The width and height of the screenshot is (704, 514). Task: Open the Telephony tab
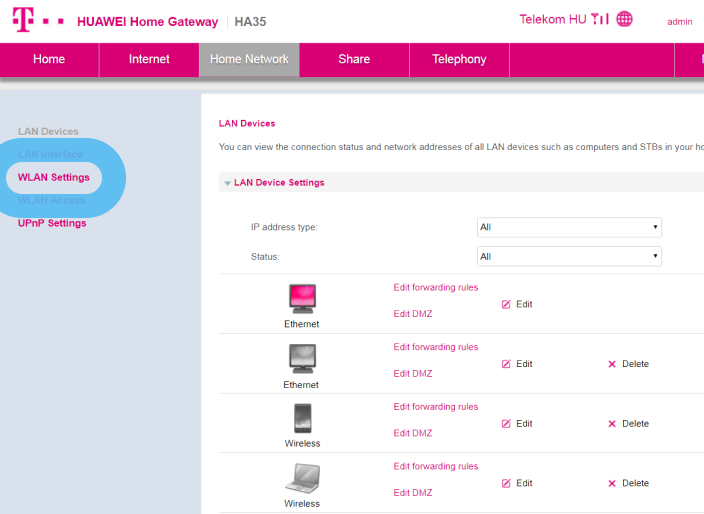459,59
